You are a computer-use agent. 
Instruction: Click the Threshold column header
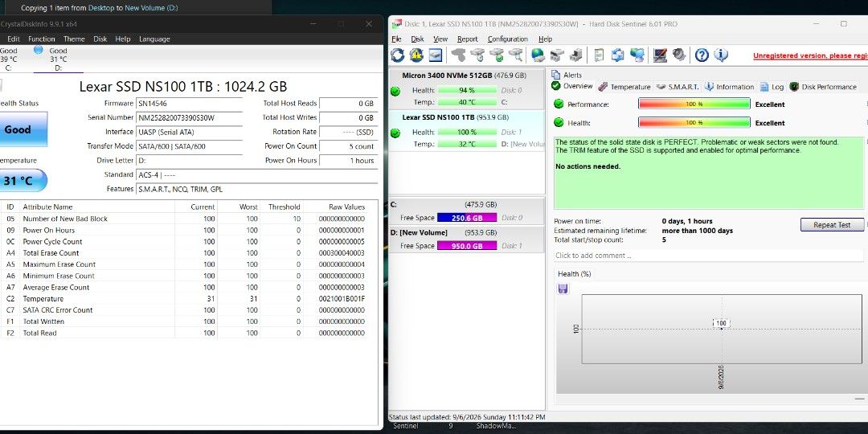pyautogui.click(x=284, y=207)
